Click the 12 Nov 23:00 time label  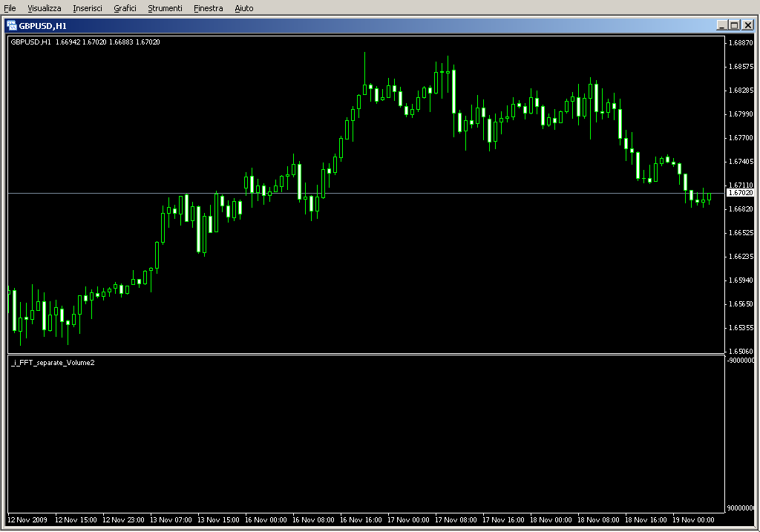[123, 520]
